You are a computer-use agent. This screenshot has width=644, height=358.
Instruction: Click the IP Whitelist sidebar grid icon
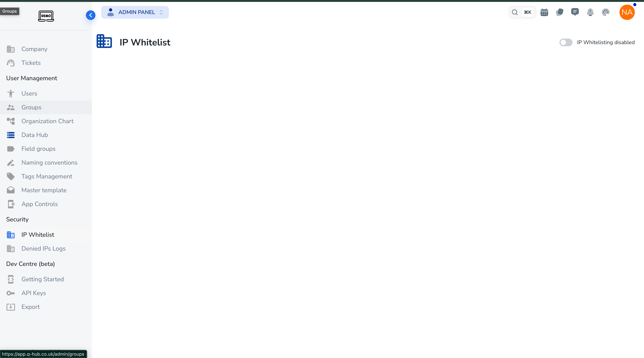click(11, 235)
